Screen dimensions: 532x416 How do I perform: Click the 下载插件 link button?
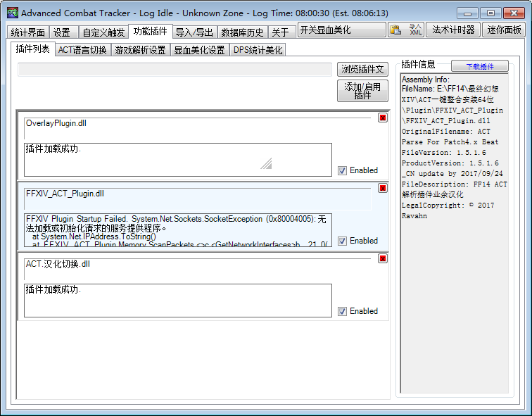(x=480, y=66)
